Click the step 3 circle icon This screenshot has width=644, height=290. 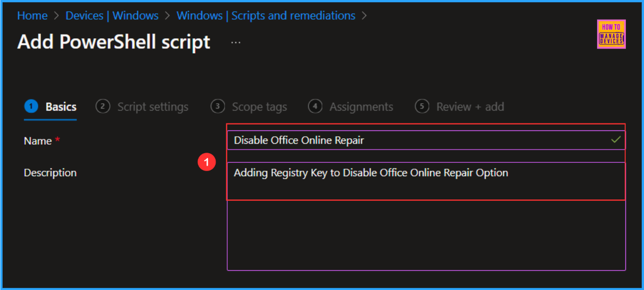(217, 106)
